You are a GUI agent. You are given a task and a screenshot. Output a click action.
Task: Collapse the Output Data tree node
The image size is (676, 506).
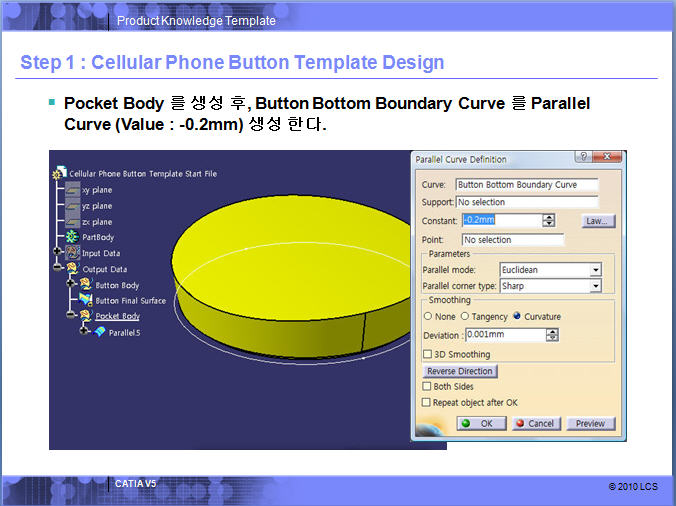(58, 269)
